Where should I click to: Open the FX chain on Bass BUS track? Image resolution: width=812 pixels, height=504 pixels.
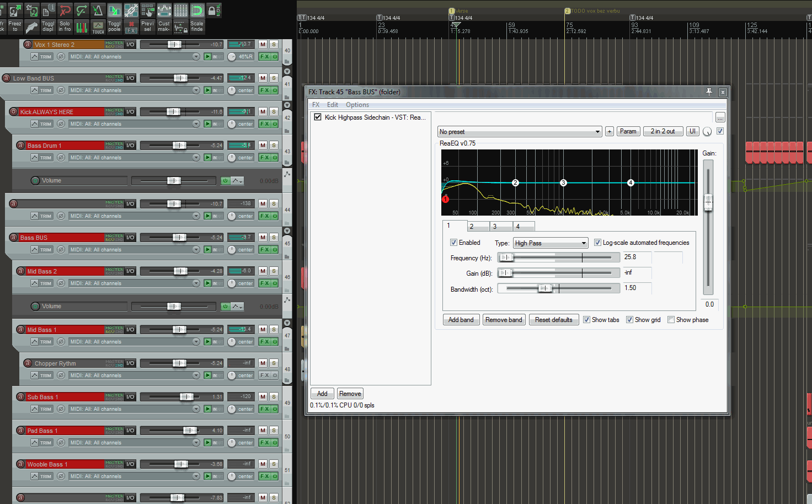pyautogui.click(x=264, y=250)
